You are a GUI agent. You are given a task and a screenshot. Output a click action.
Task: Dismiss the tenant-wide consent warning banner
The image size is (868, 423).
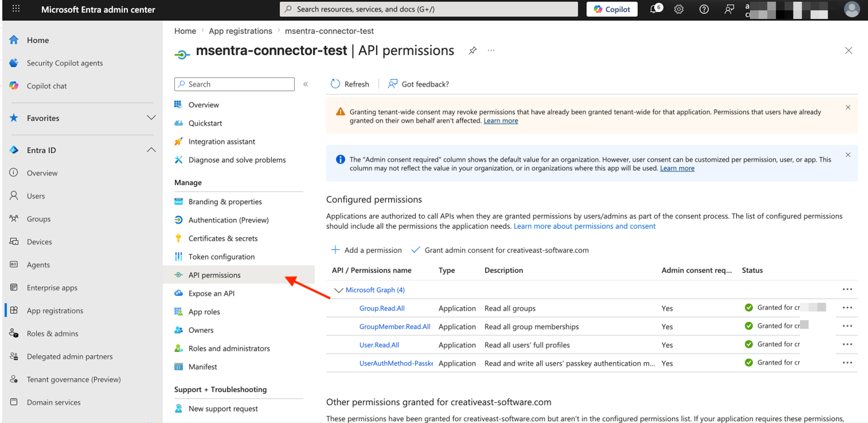(848, 107)
